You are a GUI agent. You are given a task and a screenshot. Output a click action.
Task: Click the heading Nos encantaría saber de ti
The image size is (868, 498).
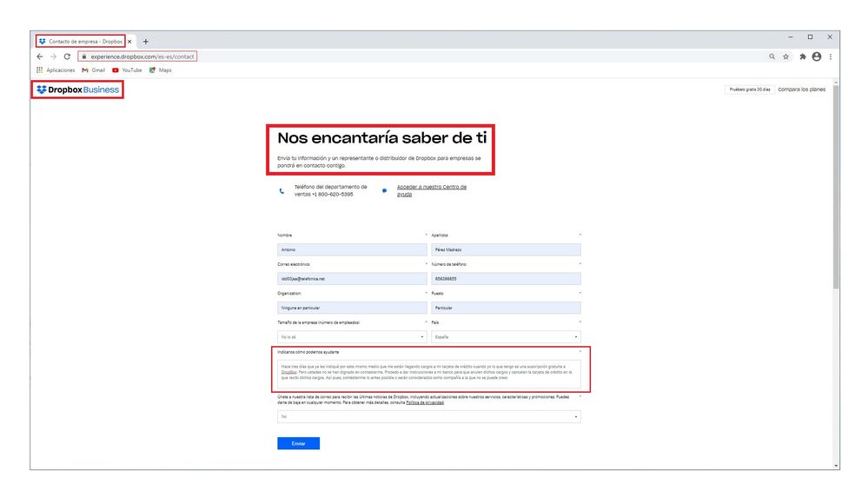tap(382, 138)
